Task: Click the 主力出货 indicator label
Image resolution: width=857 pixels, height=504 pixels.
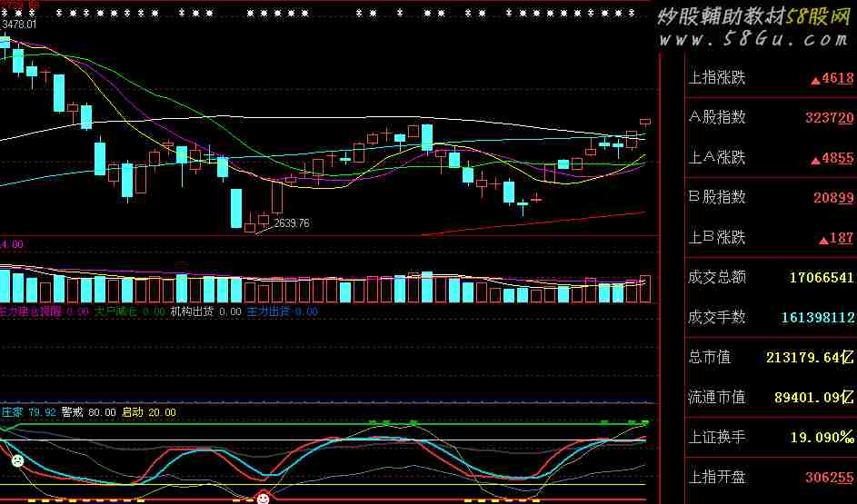Action: pos(268,311)
